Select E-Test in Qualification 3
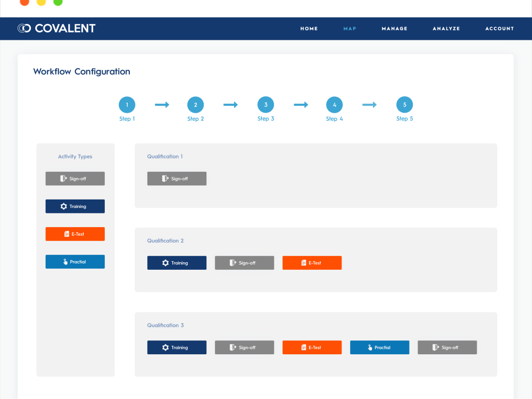This screenshot has width=532, height=399. (312, 347)
